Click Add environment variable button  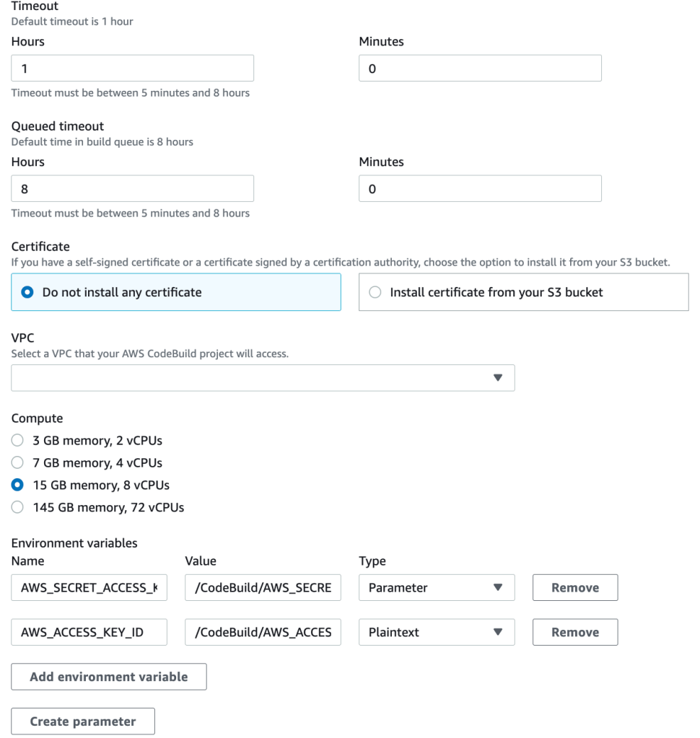(x=109, y=677)
